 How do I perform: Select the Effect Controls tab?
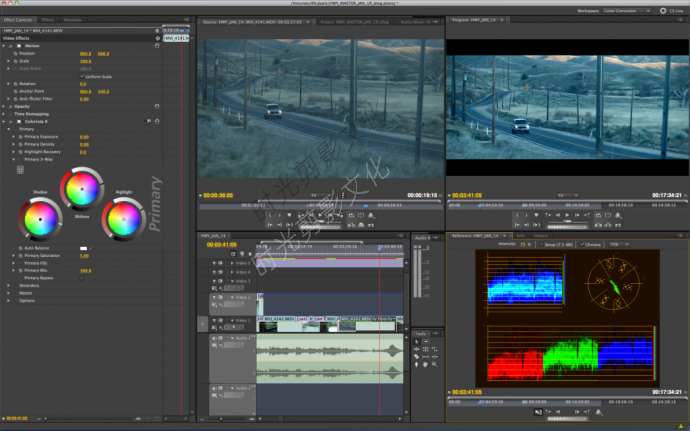tap(18, 20)
